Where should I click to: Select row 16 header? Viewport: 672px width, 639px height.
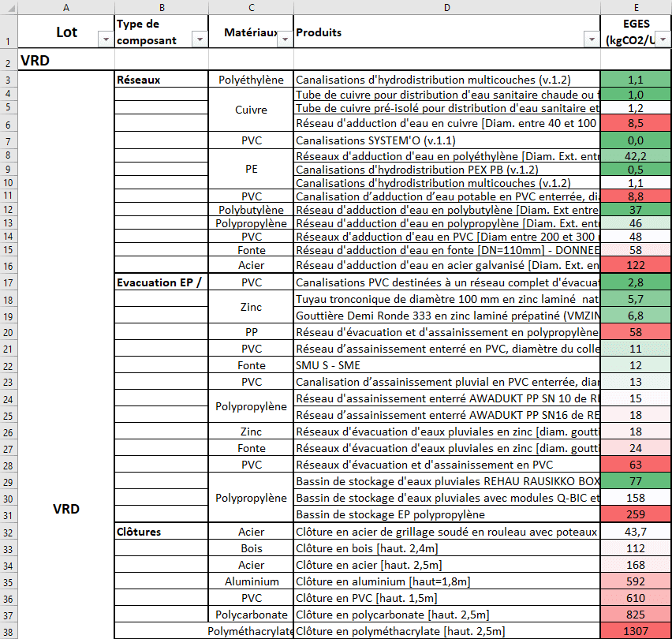9,266
